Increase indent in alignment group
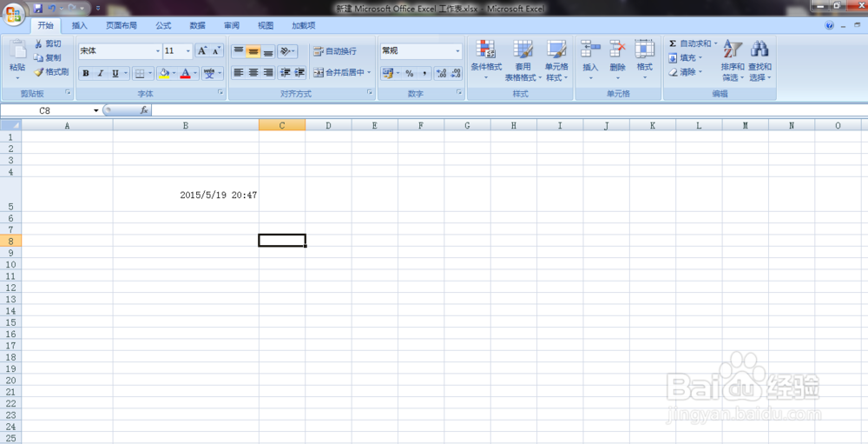868x444 pixels. (x=299, y=73)
